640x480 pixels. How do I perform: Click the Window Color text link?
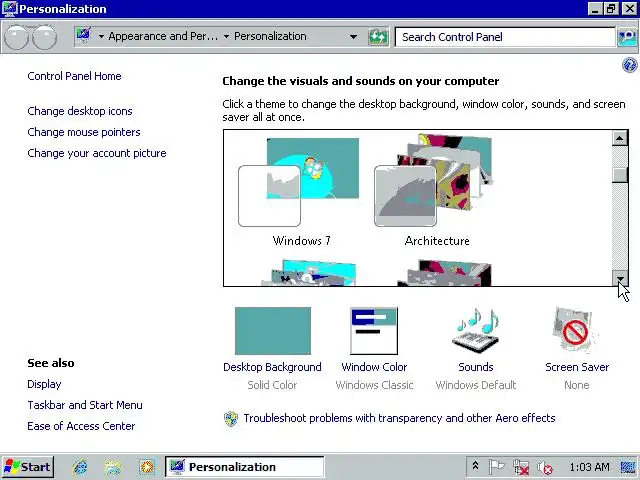[374, 367]
